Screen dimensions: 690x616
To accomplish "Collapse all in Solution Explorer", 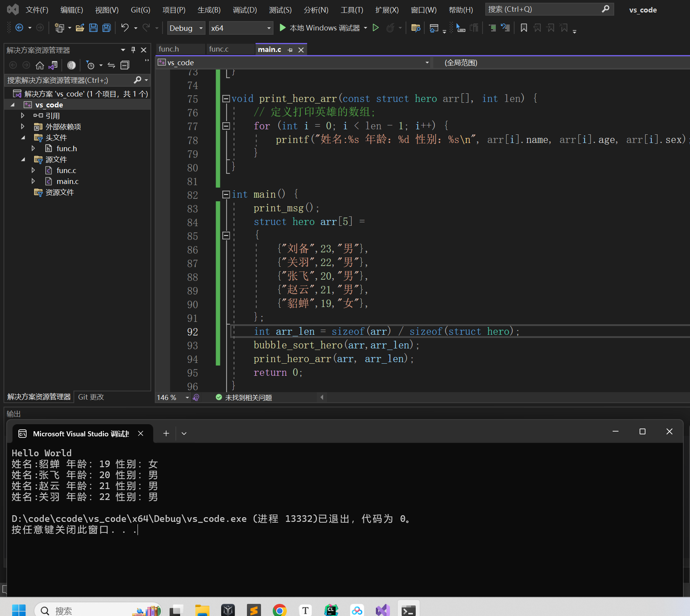I will (125, 65).
